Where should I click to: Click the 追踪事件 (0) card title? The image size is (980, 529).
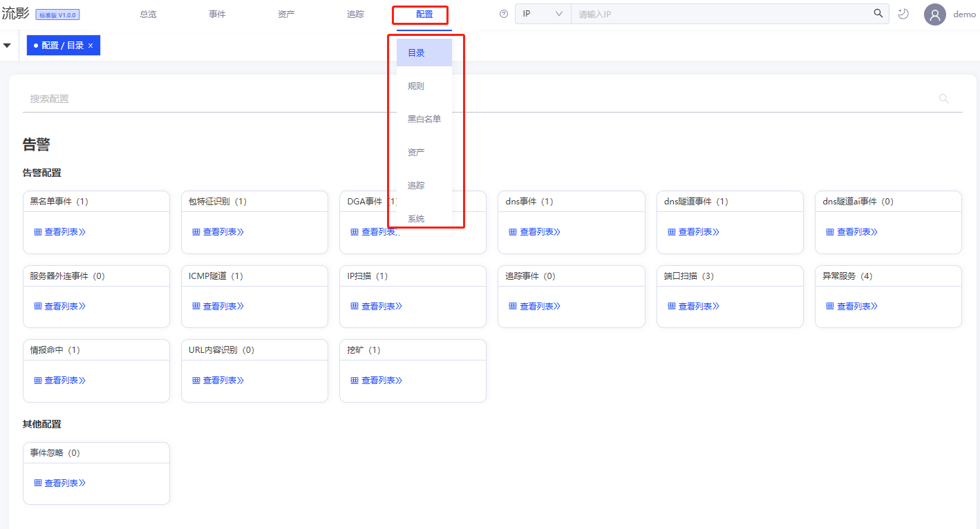[x=530, y=276]
